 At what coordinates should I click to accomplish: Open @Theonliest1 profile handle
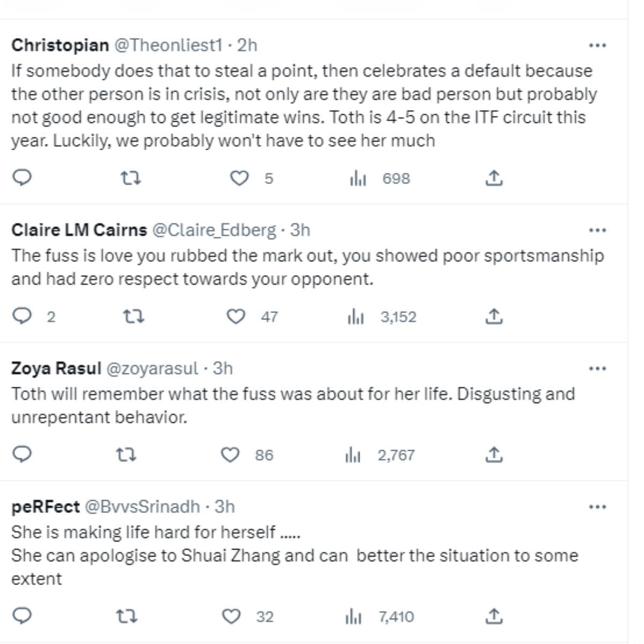(167, 46)
